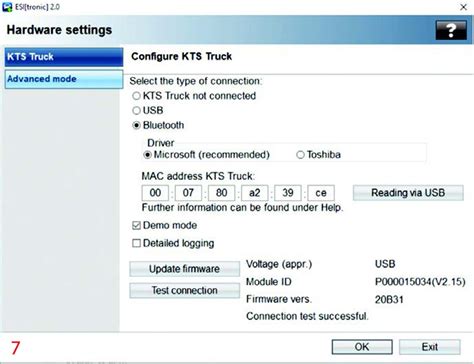This screenshot has height=364, width=474.
Task: Click 'Connection test successful.' status text
Action: (307, 316)
